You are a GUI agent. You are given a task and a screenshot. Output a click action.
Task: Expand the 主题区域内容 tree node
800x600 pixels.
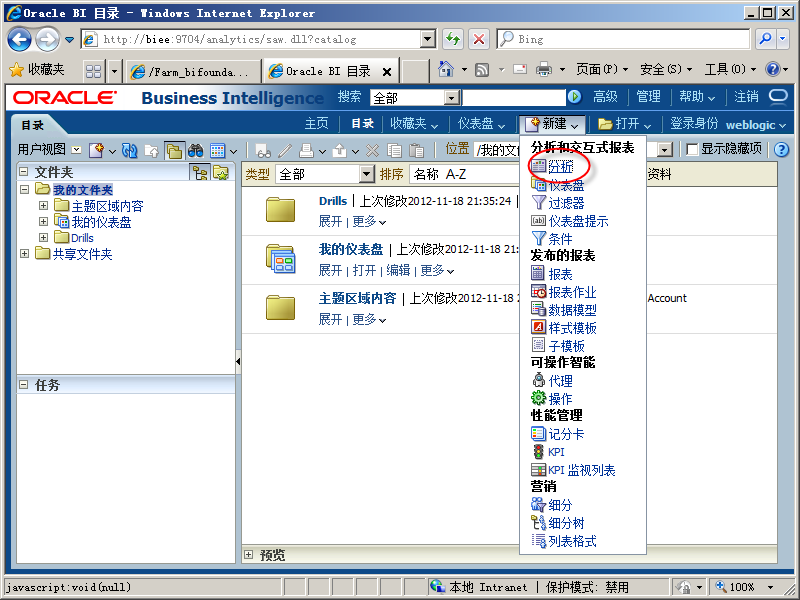click(43, 206)
